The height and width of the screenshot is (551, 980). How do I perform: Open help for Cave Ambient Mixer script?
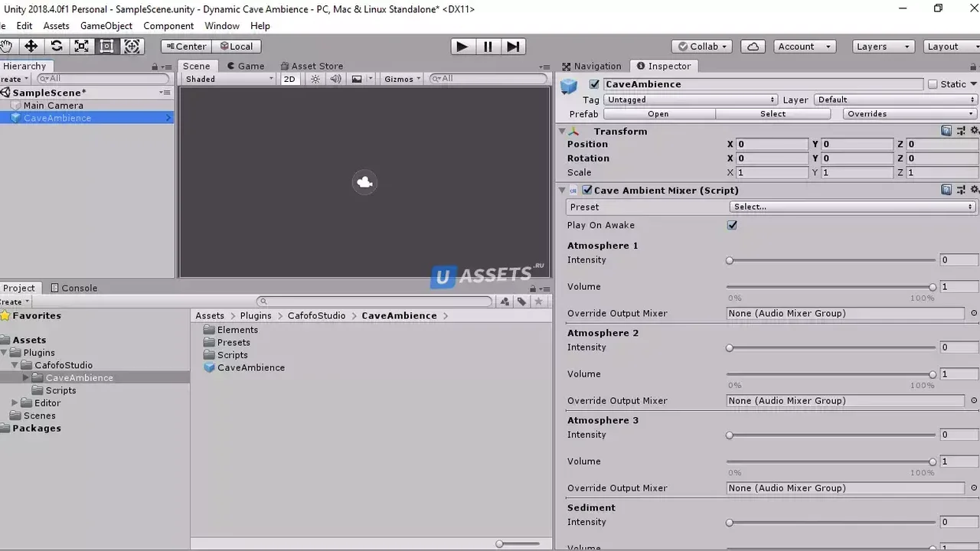click(x=947, y=190)
